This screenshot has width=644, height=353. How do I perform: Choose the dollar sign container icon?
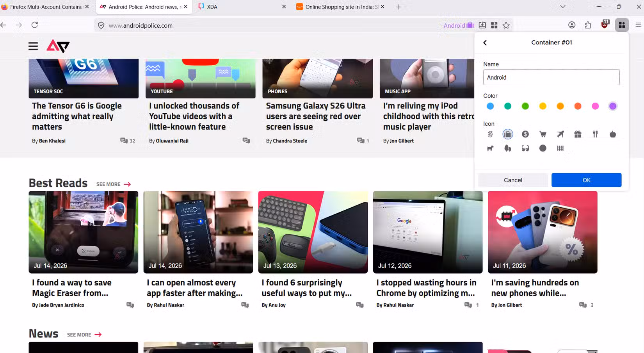(x=525, y=134)
